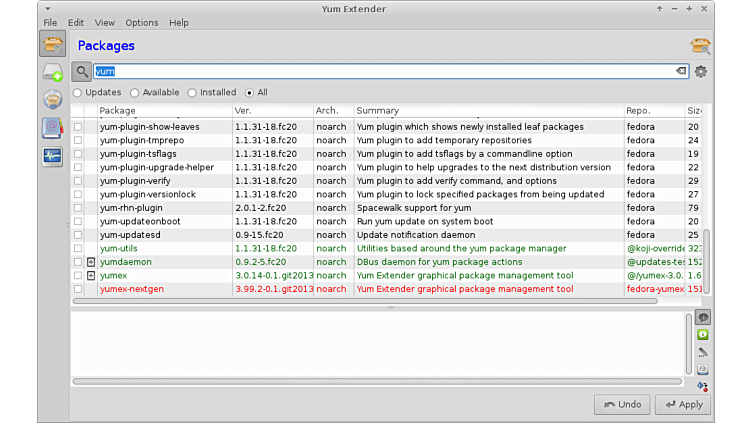Open the Edit menu

coord(76,23)
